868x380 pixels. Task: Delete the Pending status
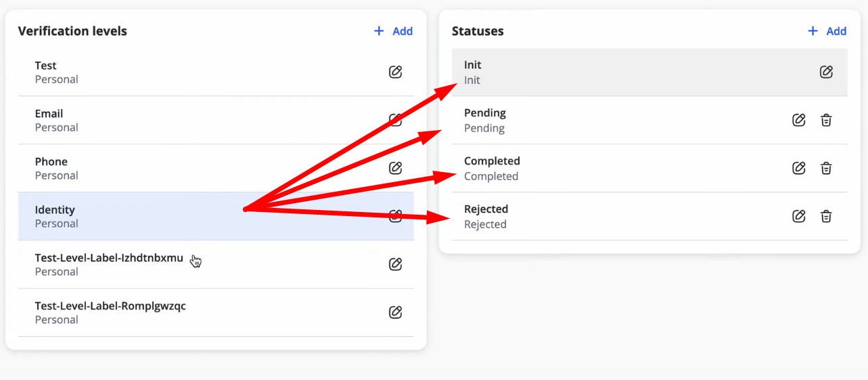tap(826, 120)
